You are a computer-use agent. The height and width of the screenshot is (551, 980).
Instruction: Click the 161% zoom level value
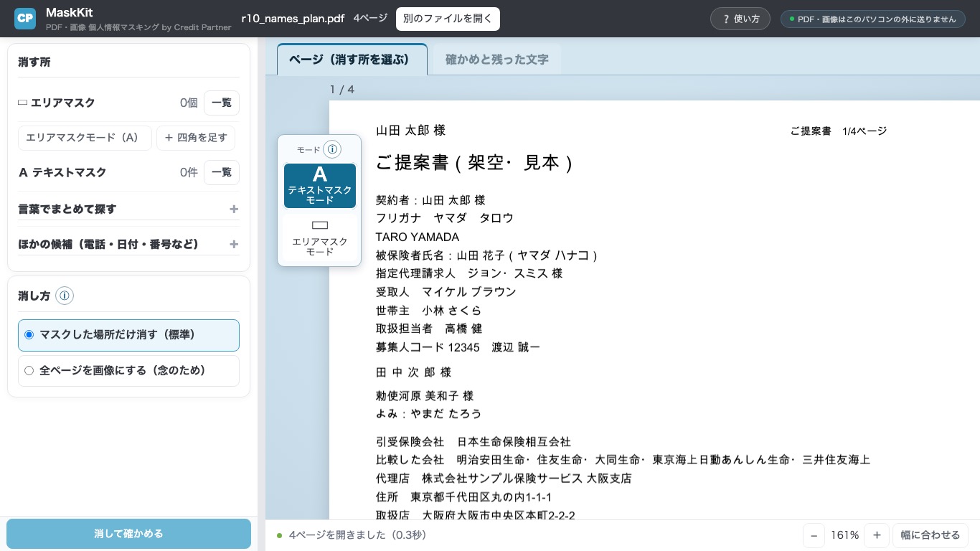point(845,535)
